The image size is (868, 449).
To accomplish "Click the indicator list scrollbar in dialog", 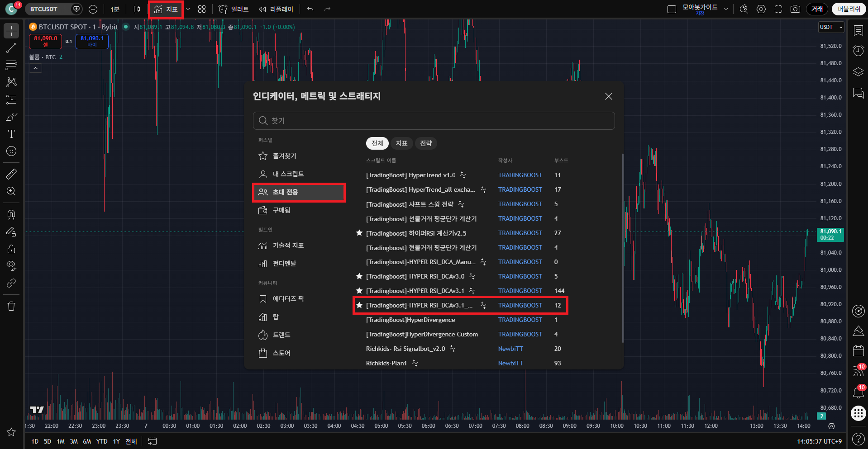I will (x=623, y=248).
